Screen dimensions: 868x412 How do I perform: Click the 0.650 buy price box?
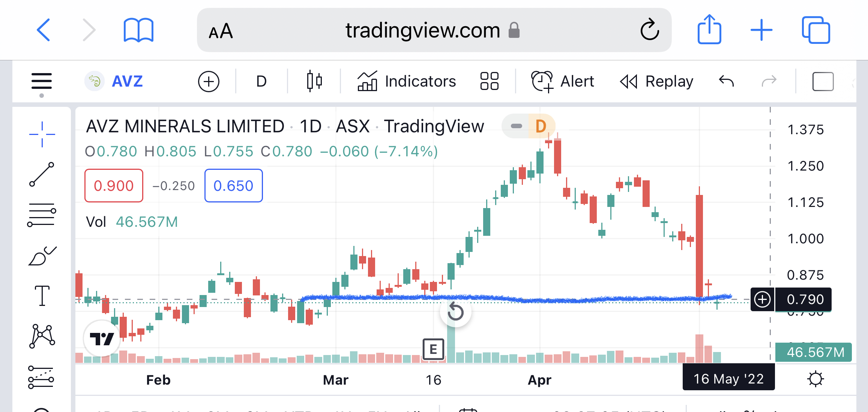point(233,186)
